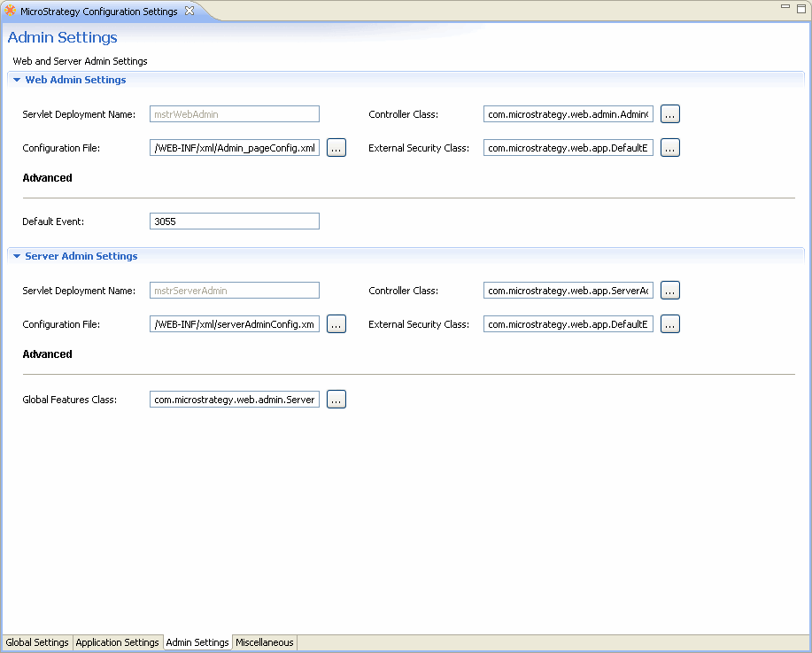Click the Web Admin External Security Class label

click(x=419, y=148)
